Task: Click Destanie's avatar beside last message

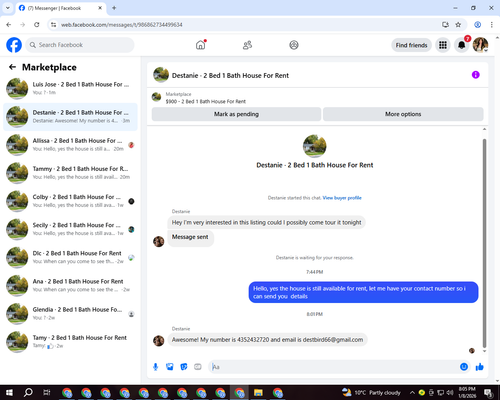Action: click(158, 340)
